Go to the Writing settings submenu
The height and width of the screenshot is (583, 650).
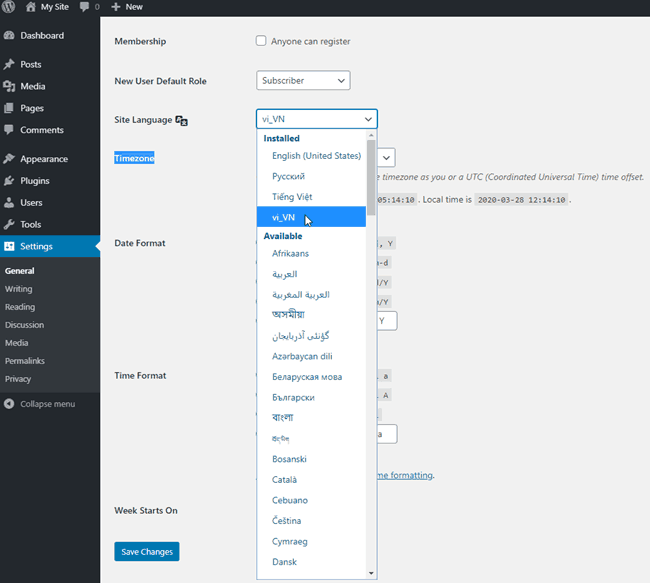tap(18, 289)
